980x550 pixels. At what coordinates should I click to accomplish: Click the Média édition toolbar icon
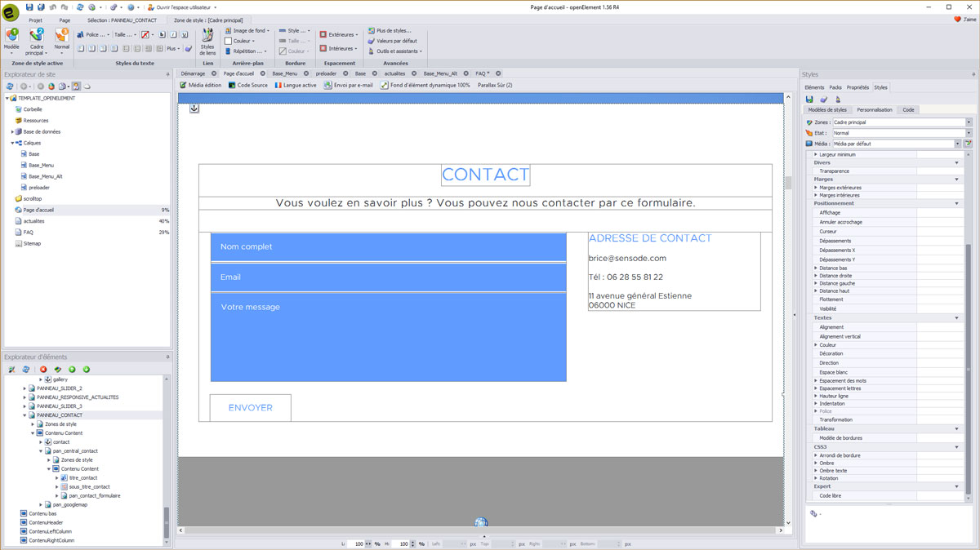click(x=200, y=85)
